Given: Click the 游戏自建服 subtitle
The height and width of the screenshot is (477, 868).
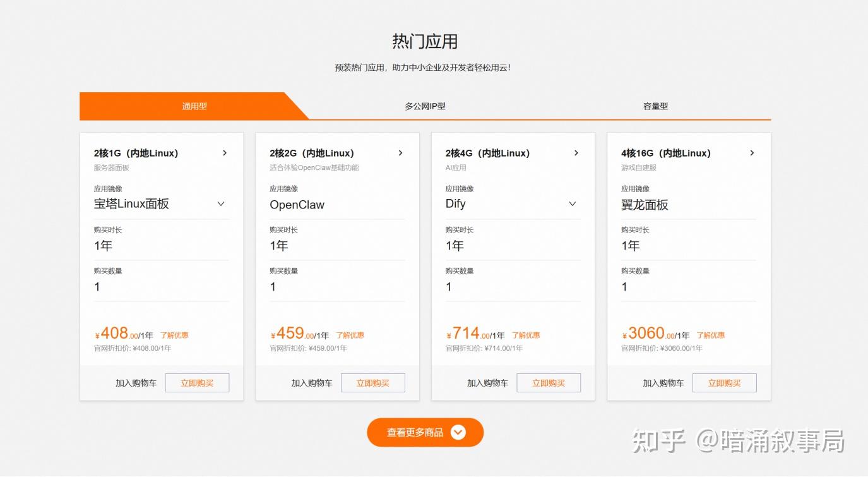Looking at the screenshot, I should [639, 168].
